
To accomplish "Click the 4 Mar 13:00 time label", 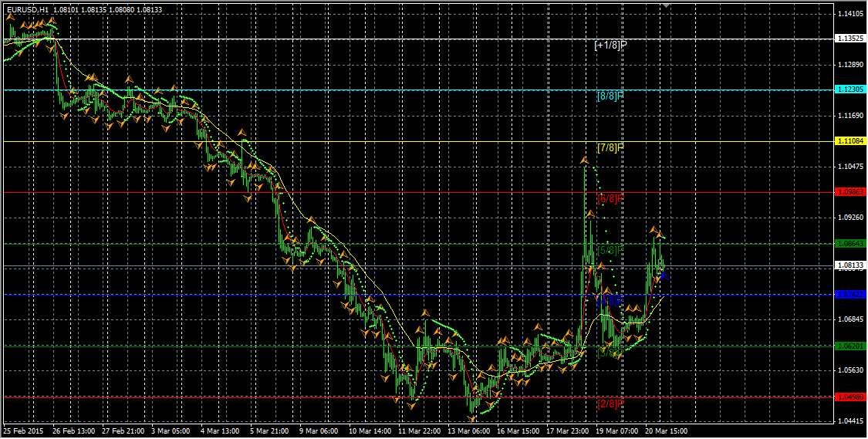I will (x=218, y=431).
